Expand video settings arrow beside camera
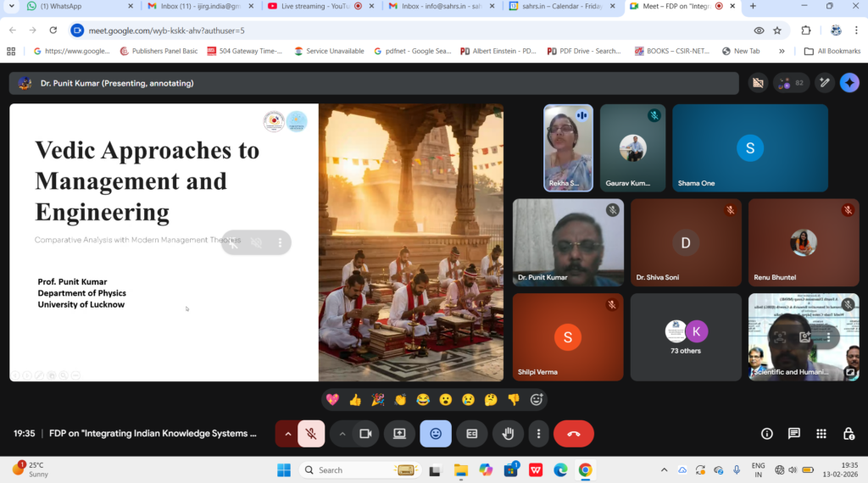 click(x=342, y=434)
